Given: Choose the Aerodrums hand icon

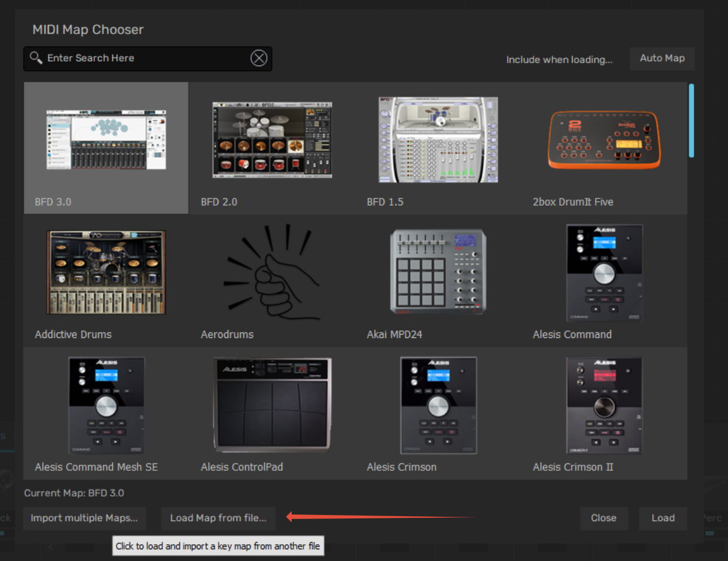Looking at the screenshot, I should click(x=272, y=272).
